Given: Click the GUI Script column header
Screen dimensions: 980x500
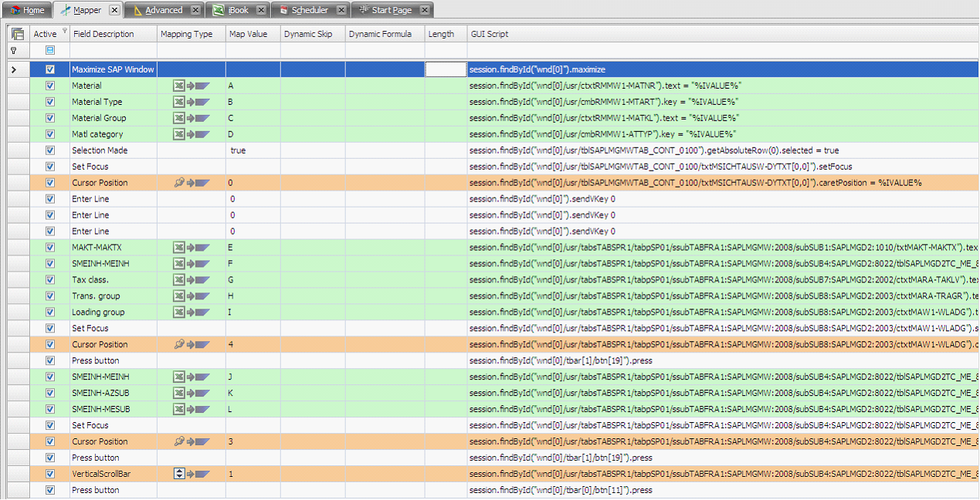Looking at the screenshot, I should [490, 34].
